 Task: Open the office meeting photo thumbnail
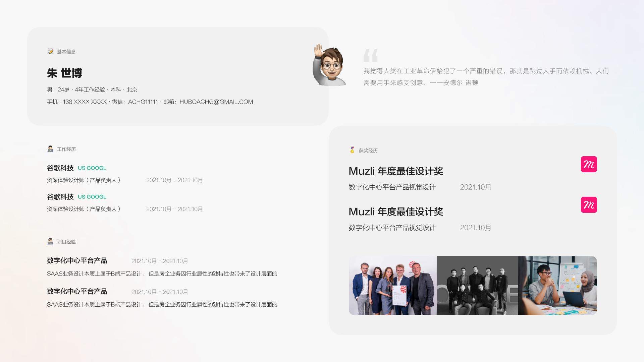pyautogui.click(x=557, y=286)
